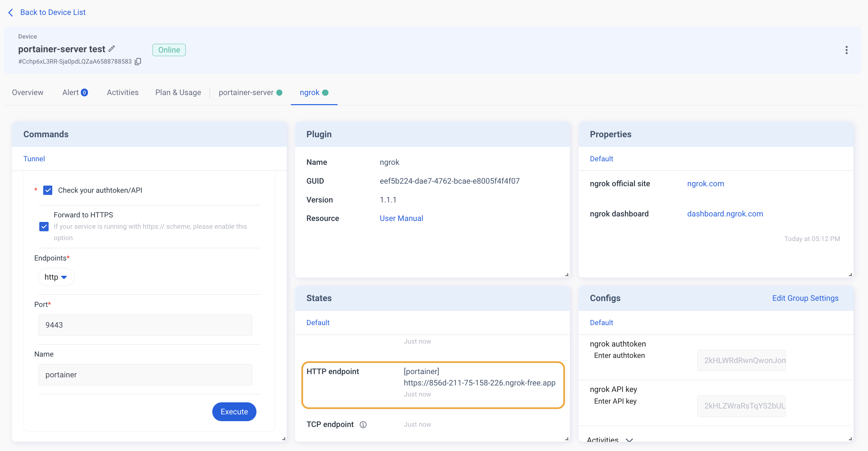The width and height of the screenshot is (868, 451).
Task: Open the three-dot device options menu
Action: click(846, 50)
